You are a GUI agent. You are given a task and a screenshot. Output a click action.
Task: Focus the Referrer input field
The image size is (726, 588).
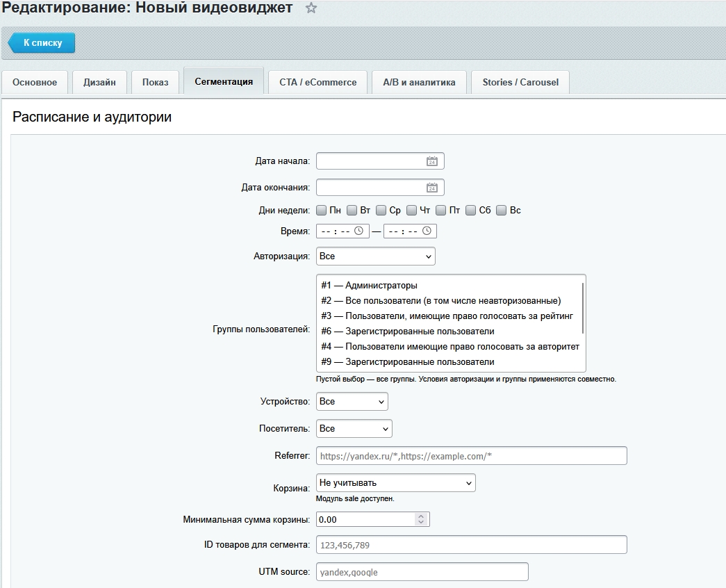click(471, 456)
